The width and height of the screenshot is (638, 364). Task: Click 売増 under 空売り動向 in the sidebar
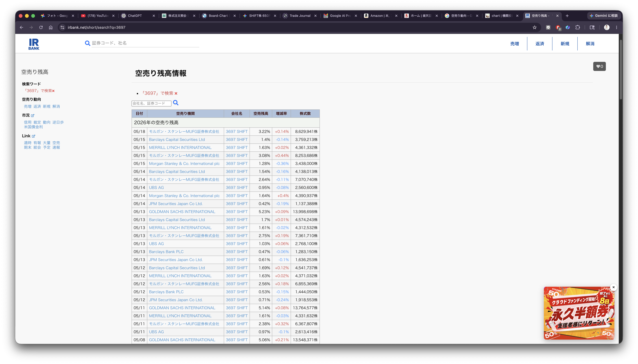[x=28, y=106]
